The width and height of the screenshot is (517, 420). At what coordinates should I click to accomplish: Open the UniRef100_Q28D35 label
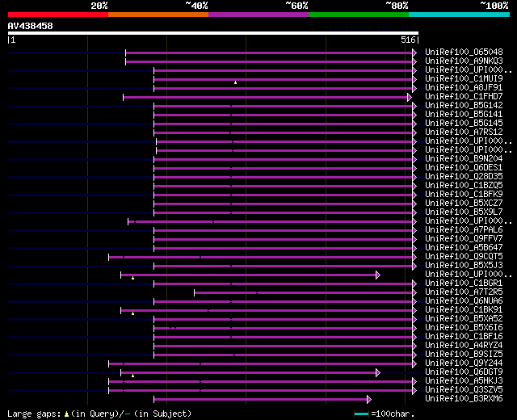464,177
